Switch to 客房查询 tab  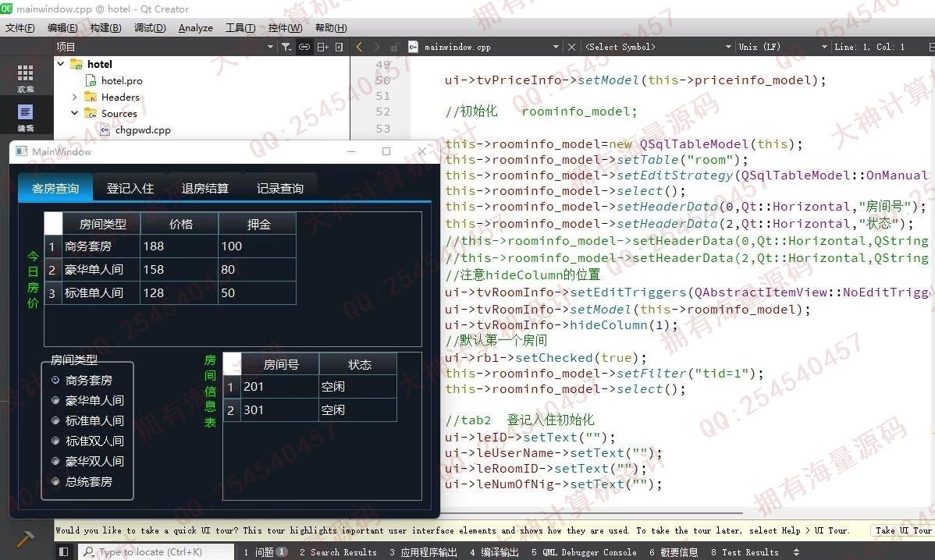point(55,188)
